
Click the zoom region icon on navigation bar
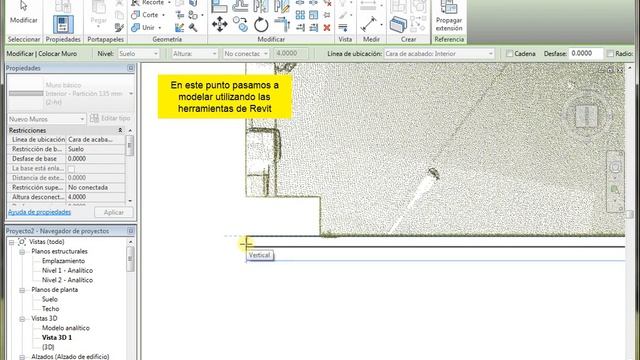[615, 189]
